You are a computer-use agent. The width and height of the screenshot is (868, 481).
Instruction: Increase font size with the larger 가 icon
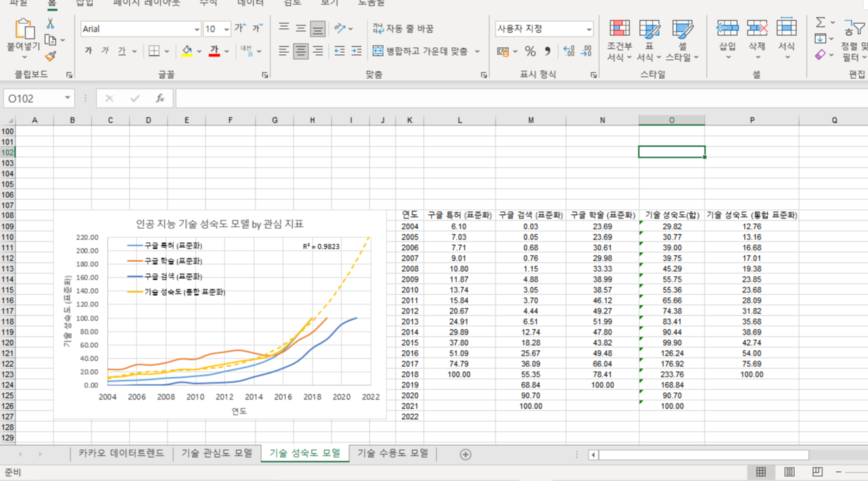point(239,28)
